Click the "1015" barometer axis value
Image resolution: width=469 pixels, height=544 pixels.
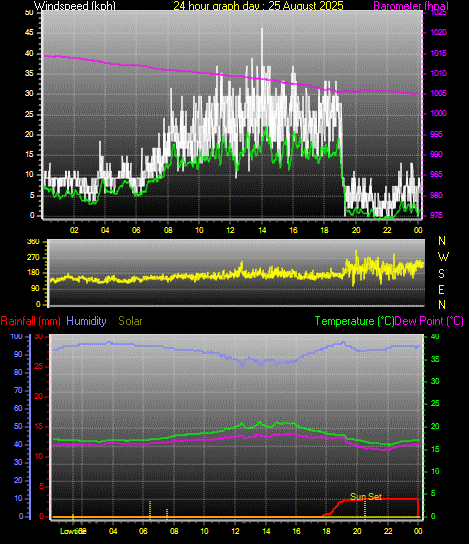[438, 53]
